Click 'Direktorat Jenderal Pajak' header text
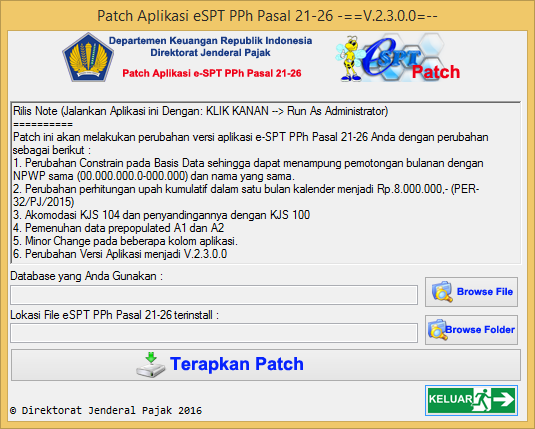This screenshot has height=429, width=535. coord(210,53)
